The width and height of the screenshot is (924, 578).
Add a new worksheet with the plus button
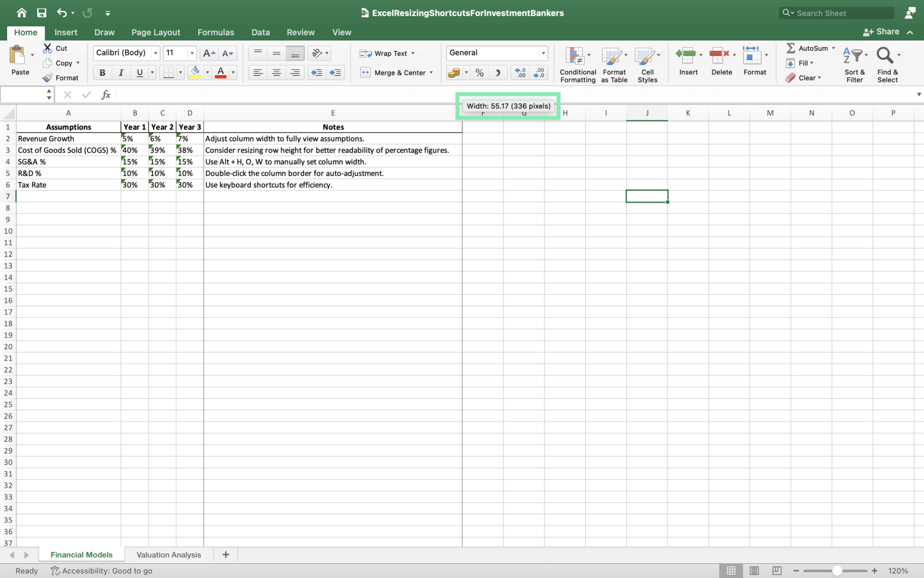(225, 554)
